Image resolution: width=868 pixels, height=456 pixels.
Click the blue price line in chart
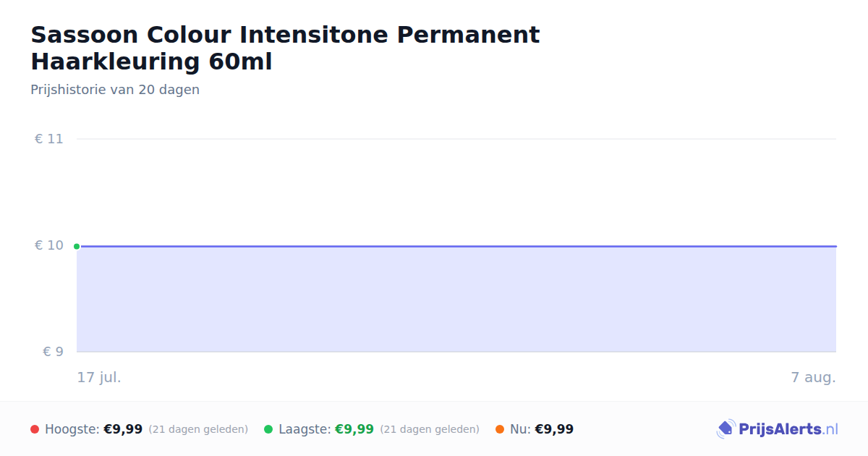tap(456, 246)
